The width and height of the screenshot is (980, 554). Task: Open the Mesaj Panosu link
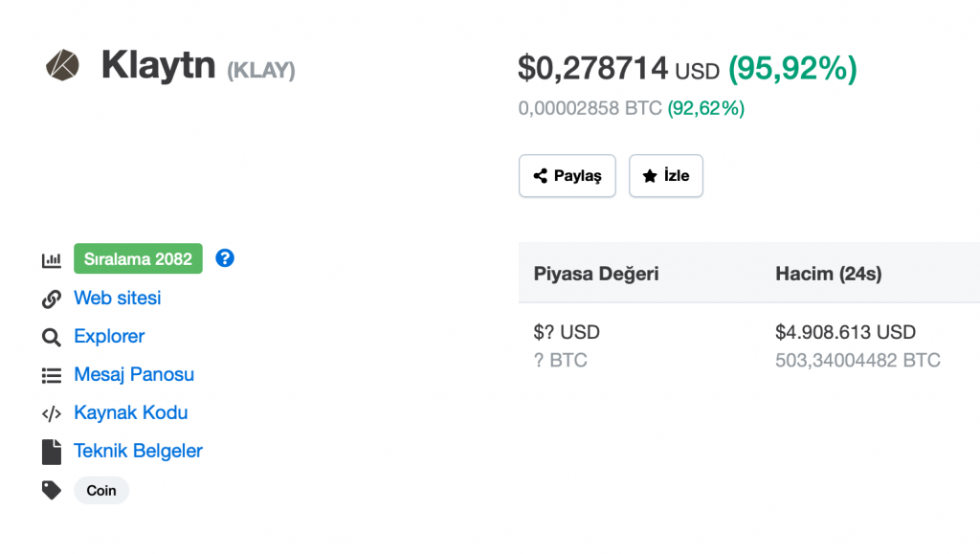coord(134,375)
